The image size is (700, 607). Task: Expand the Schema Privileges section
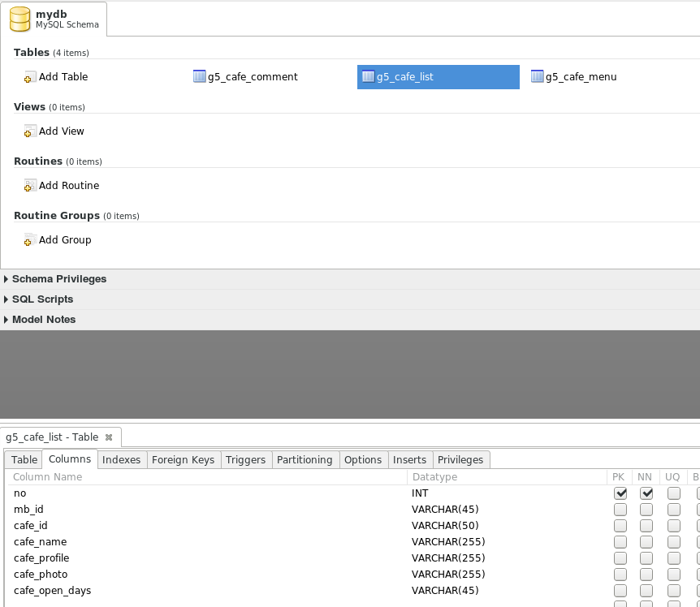pyautogui.click(x=6, y=279)
